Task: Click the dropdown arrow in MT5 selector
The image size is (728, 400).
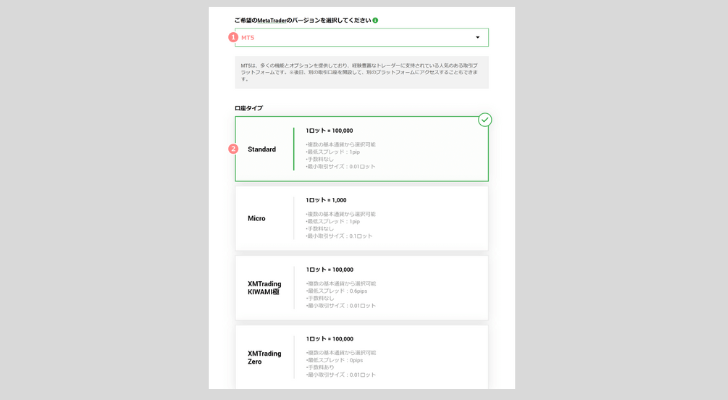Action: (477, 38)
